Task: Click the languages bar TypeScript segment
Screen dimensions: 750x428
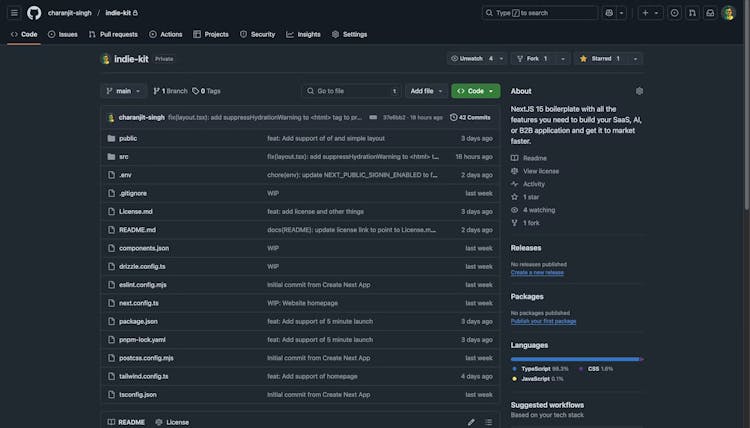Action: (574, 359)
